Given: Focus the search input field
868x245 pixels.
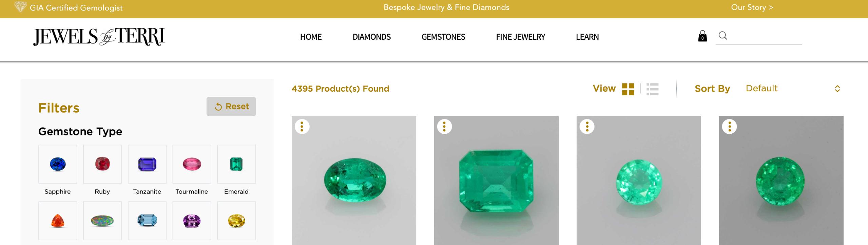Looking at the screenshot, I should (x=765, y=36).
